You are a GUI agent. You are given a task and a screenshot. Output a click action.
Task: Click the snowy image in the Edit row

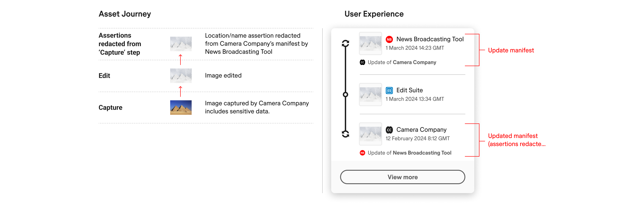pyautogui.click(x=181, y=75)
